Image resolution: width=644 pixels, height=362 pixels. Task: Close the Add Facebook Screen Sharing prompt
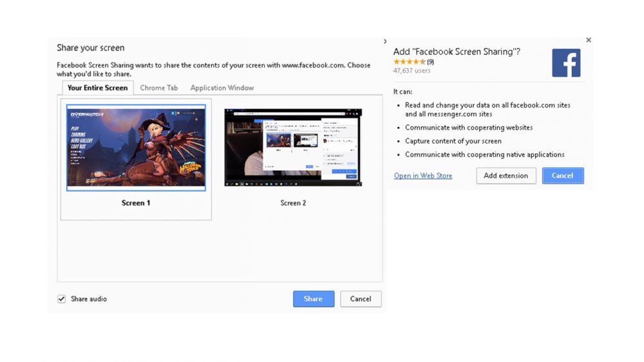point(588,41)
